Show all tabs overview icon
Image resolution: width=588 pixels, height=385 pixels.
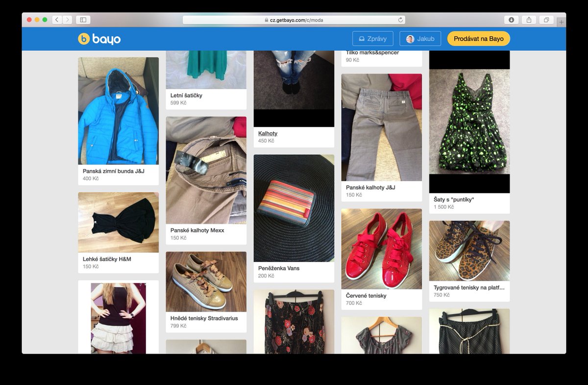point(546,20)
